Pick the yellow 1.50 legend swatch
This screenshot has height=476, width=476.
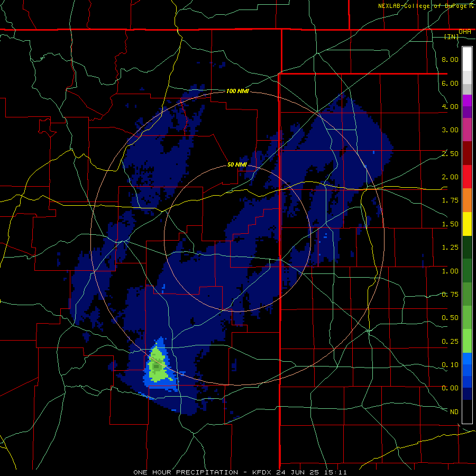tap(467, 224)
